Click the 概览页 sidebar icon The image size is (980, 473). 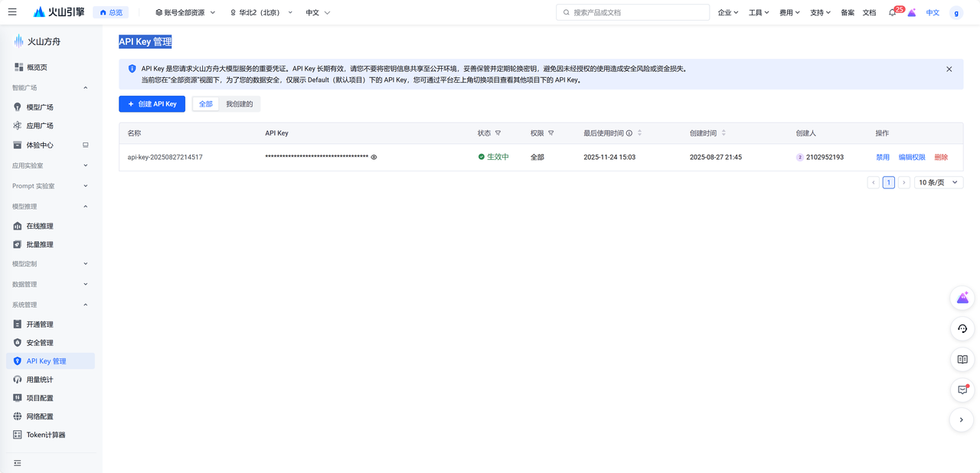[18, 67]
